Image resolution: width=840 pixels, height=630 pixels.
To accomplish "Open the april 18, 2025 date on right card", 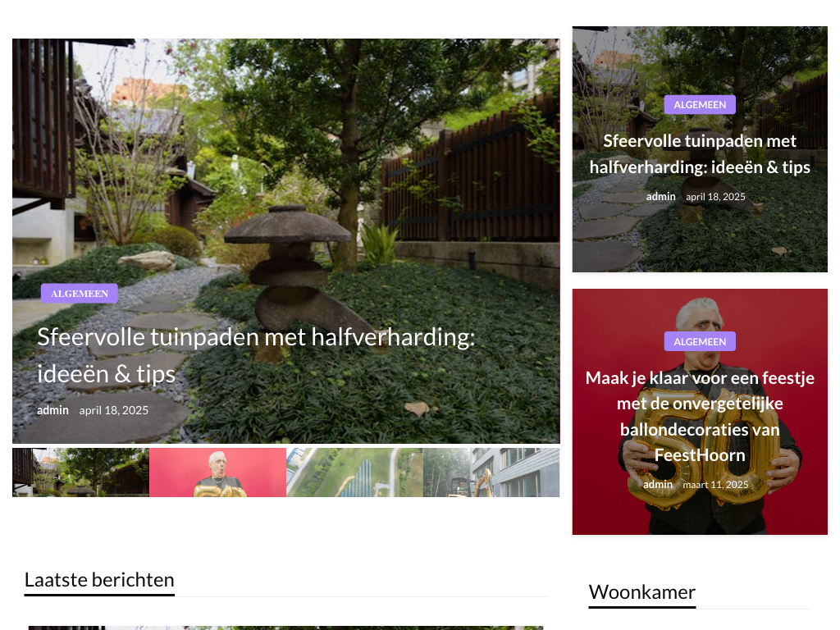I will point(715,197).
